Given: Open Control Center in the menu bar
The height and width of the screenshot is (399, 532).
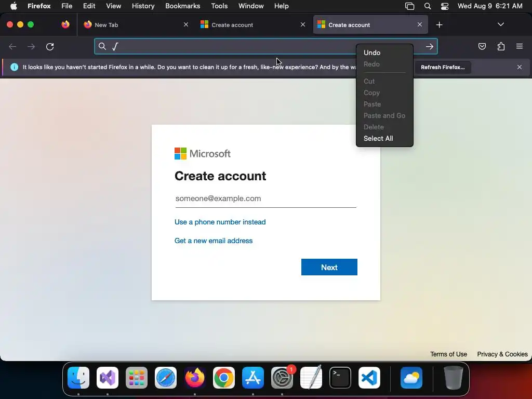Looking at the screenshot, I should point(445,6).
